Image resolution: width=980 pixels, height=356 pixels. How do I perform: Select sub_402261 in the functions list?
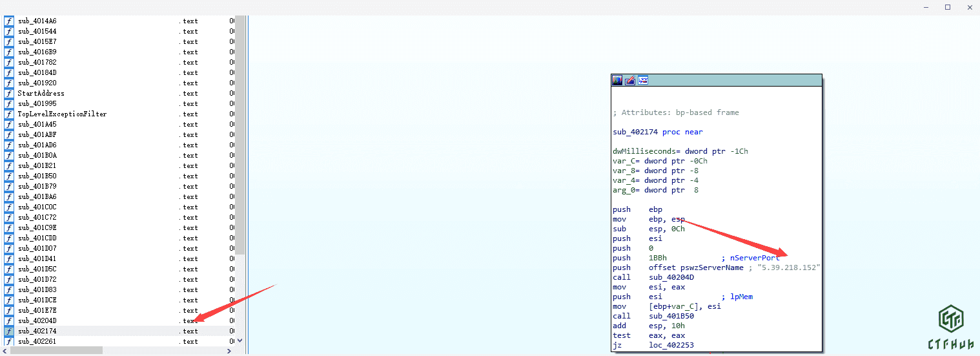point(37,342)
